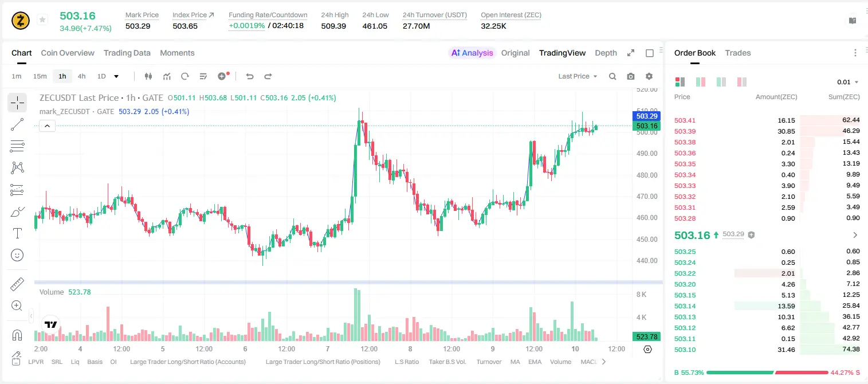
Task: Open the emoji sticker tool
Action: click(17, 255)
